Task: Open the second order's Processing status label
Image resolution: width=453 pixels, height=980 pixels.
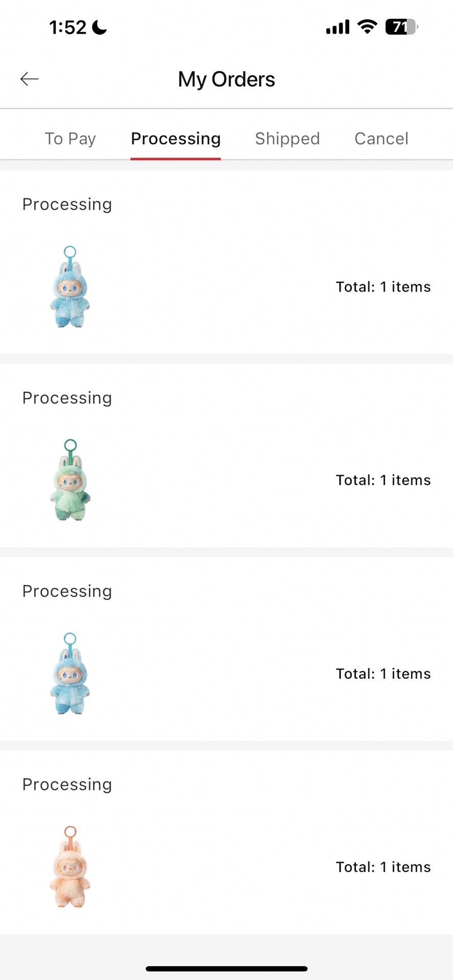Action: tap(67, 398)
